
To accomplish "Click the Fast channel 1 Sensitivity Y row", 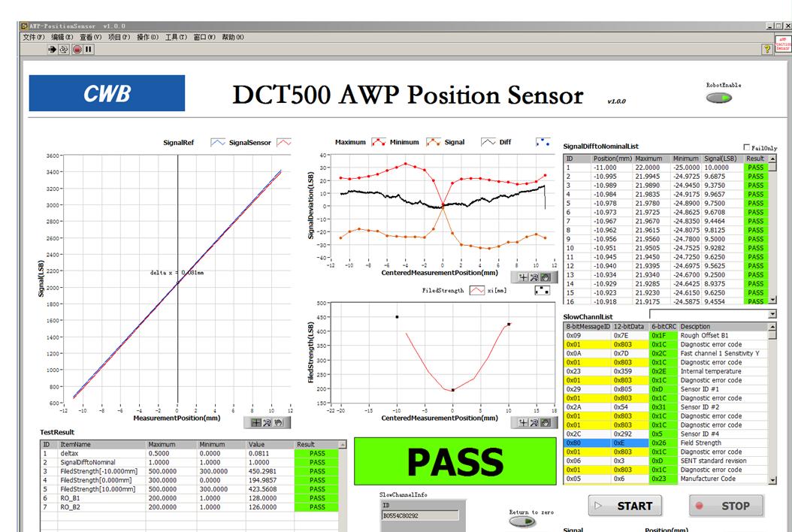I will point(665,354).
